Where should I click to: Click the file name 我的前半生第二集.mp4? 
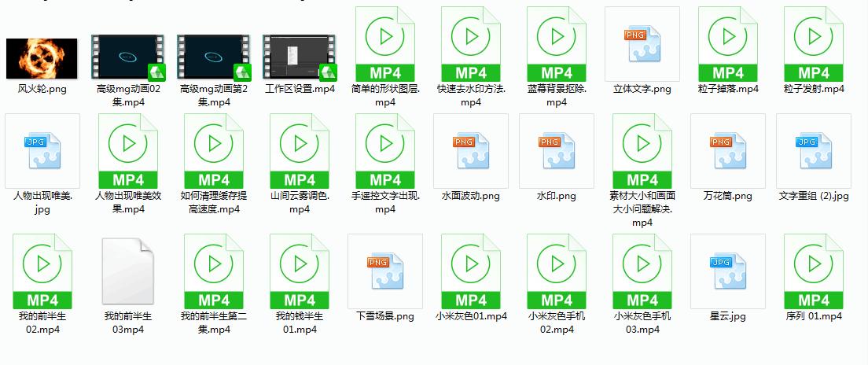click(x=214, y=323)
